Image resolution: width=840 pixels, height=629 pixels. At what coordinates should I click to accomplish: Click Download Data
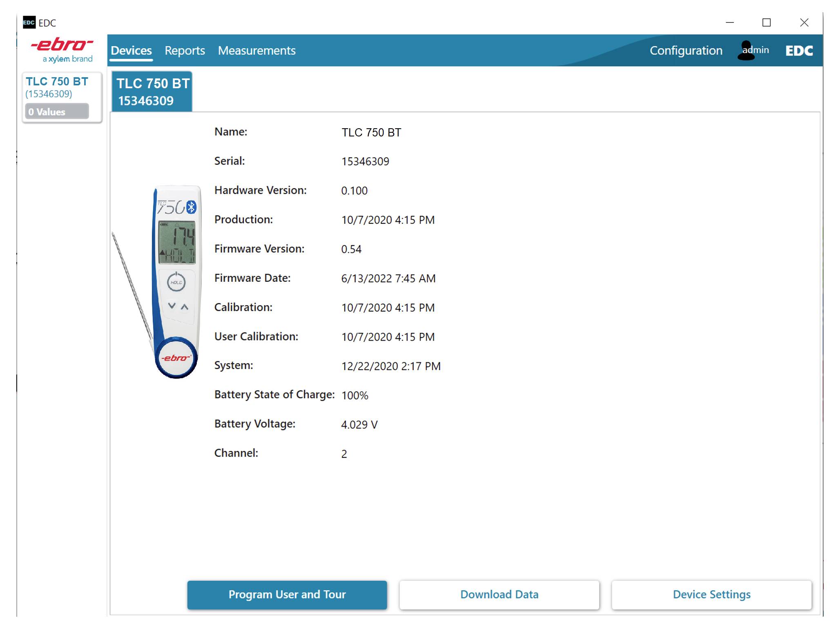(x=499, y=595)
